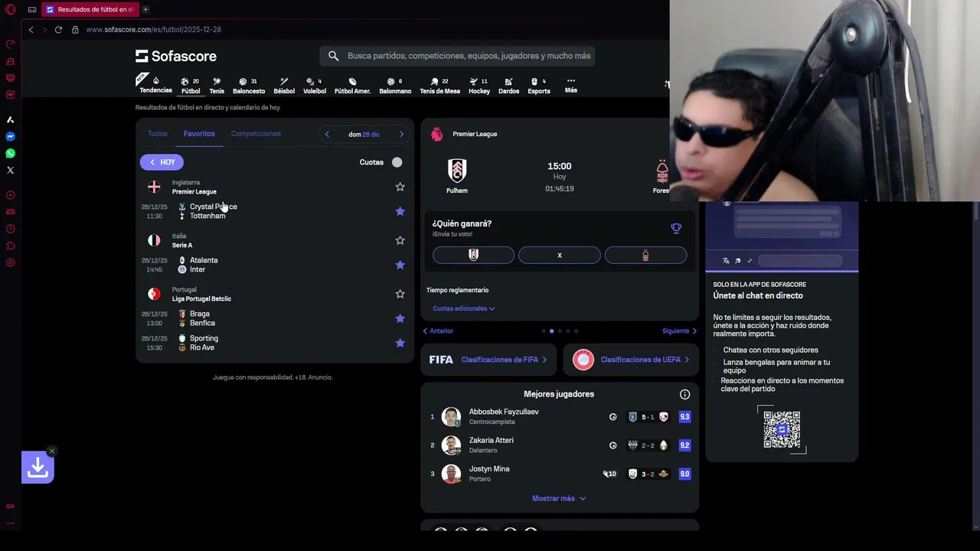Select the Resultados de fútbol browser tab
This screenshot has height=551, width=980.
tap(90, 10)
